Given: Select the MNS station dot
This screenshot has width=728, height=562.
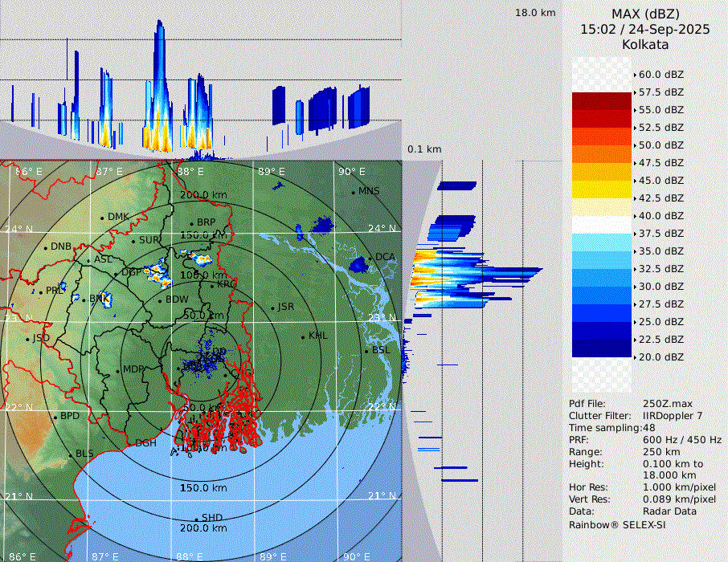Looking at the screenshot, I should (354, 191).
